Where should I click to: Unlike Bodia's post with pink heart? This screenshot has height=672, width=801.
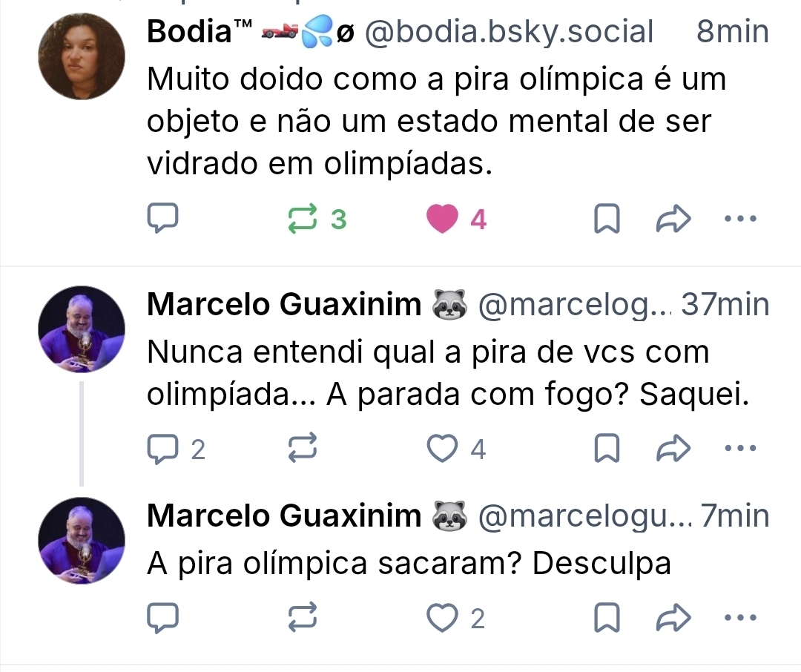tap(443, 220)
